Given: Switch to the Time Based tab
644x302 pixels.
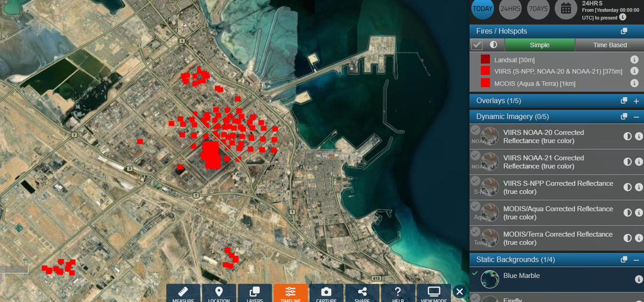Looking at the screenshot, I should coord(609,45).
